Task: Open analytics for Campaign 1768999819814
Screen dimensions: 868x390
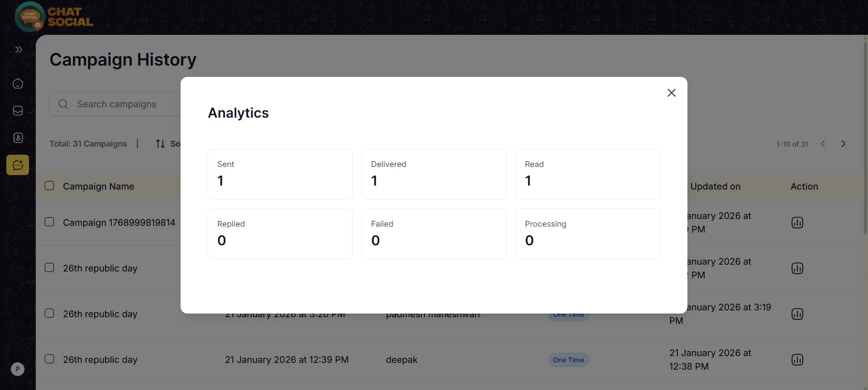Action: [797, 223]
